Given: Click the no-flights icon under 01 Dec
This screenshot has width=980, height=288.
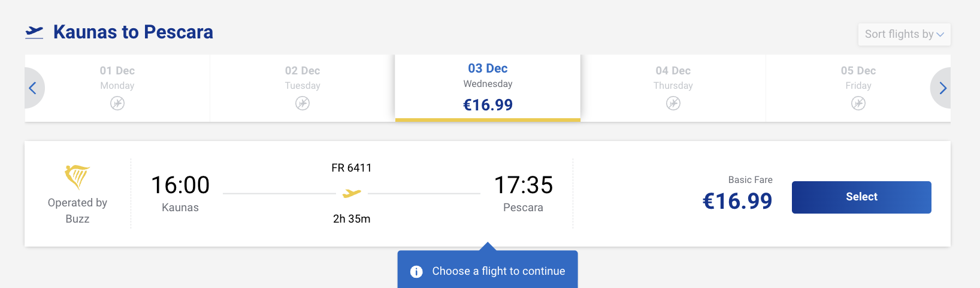Looking at the screenshot, I should tap(117, 103).
